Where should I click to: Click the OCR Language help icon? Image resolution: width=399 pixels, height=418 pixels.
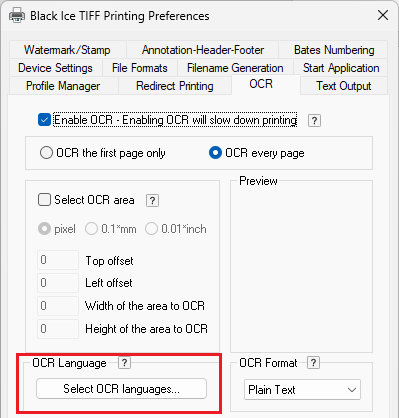point(124,363)
